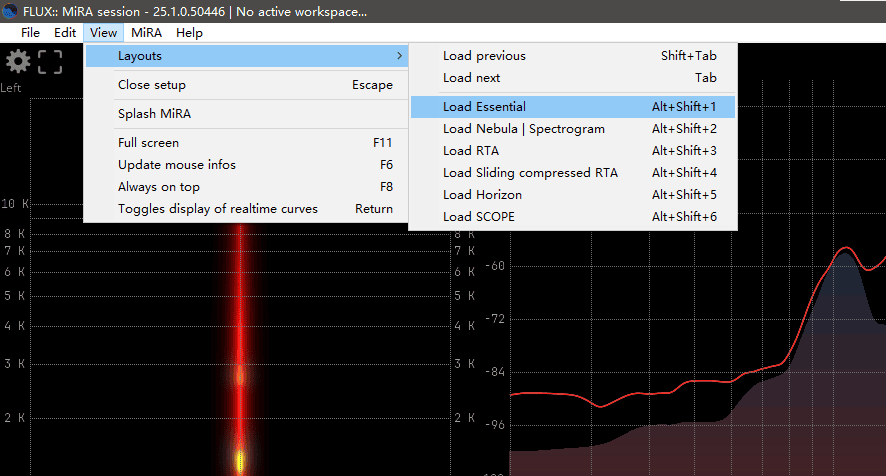Image resolution: width=886 pixels, height=476 pixels.
Task: Click the FLUX app icon in title bar
Action: pos(10,11)
